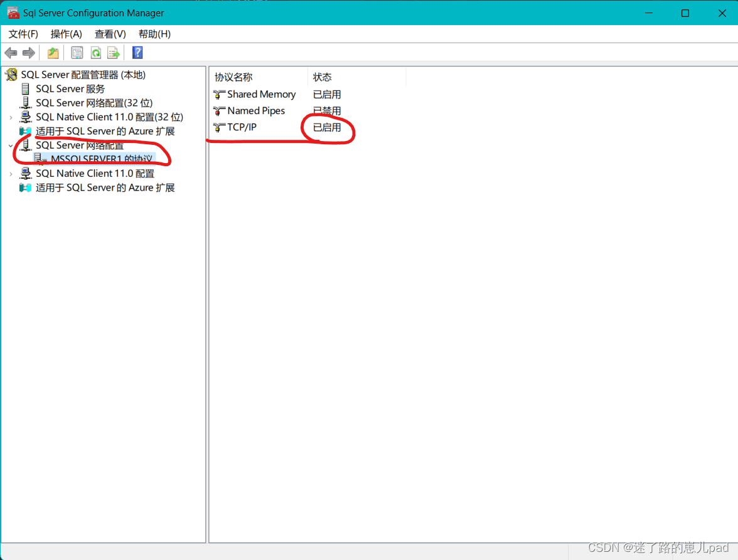This screenshot has width=738, height=560.
Task: Open the 文件(F) menu
Action: click(x=23, y=34)
